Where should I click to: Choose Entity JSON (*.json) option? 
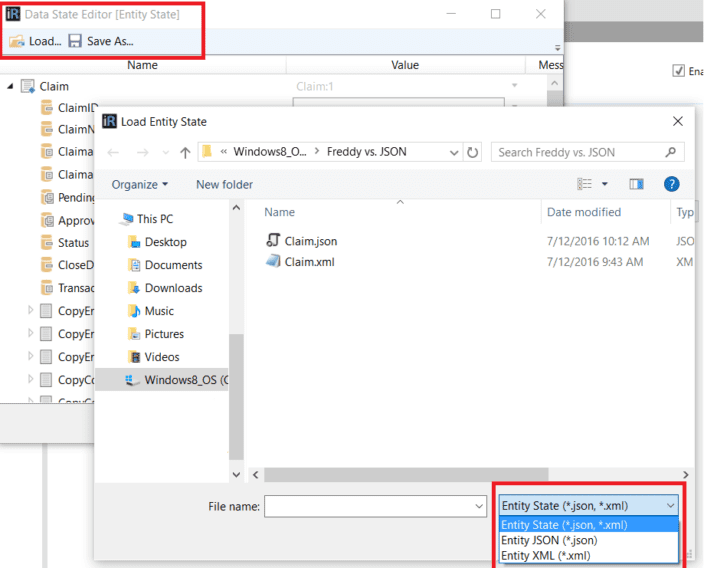[551, 540]
